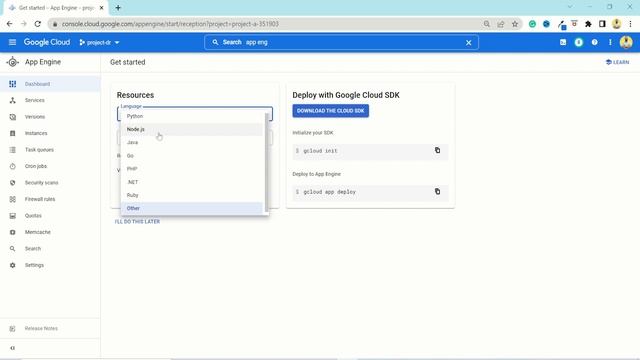Select .NET from the Language list
The width and height of the screenshot is (640, 360).
[192, 182]
